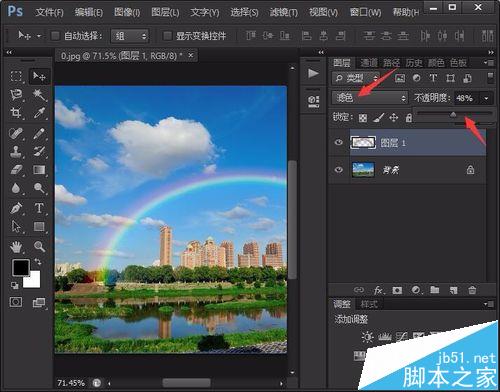Click the Link Layers icon
The height and width of the screenshot is (392, 500).
pyautogui.click(x=359, y=290)
